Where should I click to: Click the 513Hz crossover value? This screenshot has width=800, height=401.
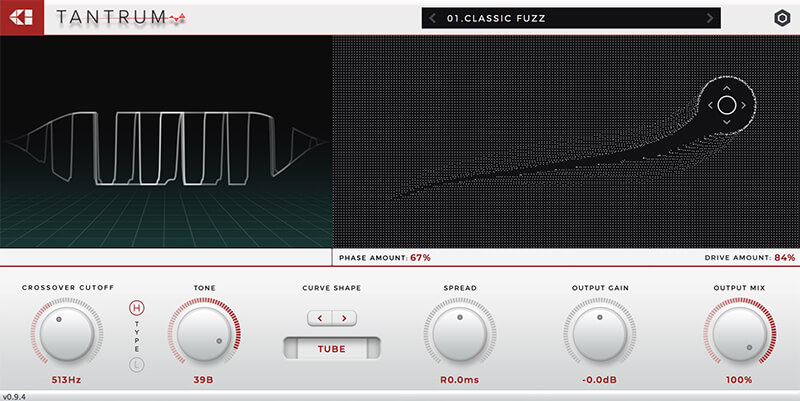66,380
